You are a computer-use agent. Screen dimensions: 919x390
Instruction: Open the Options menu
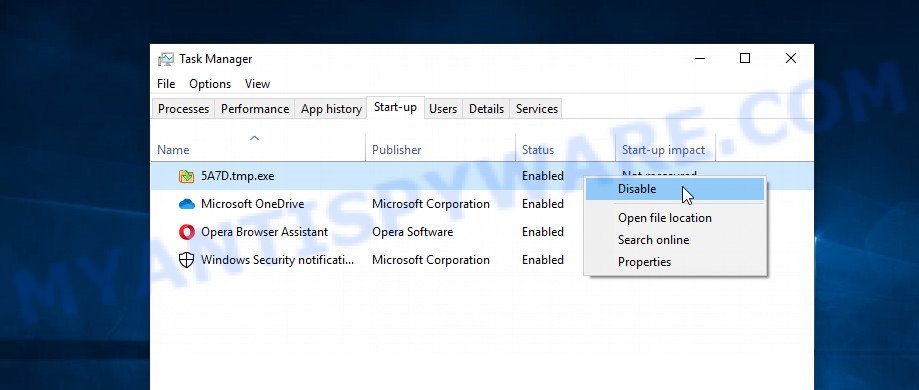coord(210,84)
